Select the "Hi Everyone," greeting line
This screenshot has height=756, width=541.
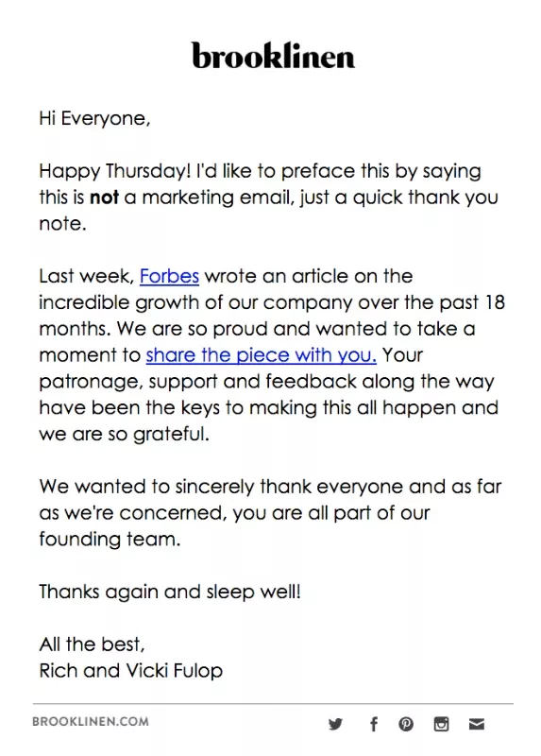coord(94,119)
